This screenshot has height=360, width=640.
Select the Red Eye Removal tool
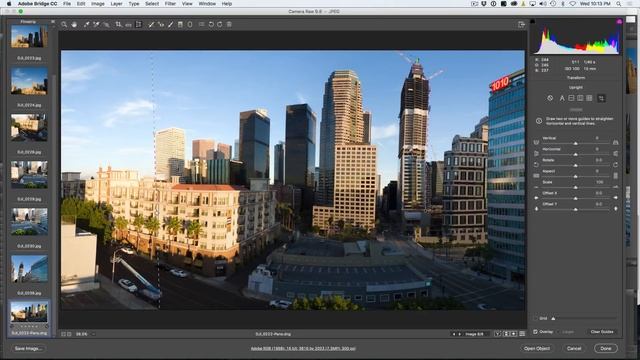click(x=161, y=24)
